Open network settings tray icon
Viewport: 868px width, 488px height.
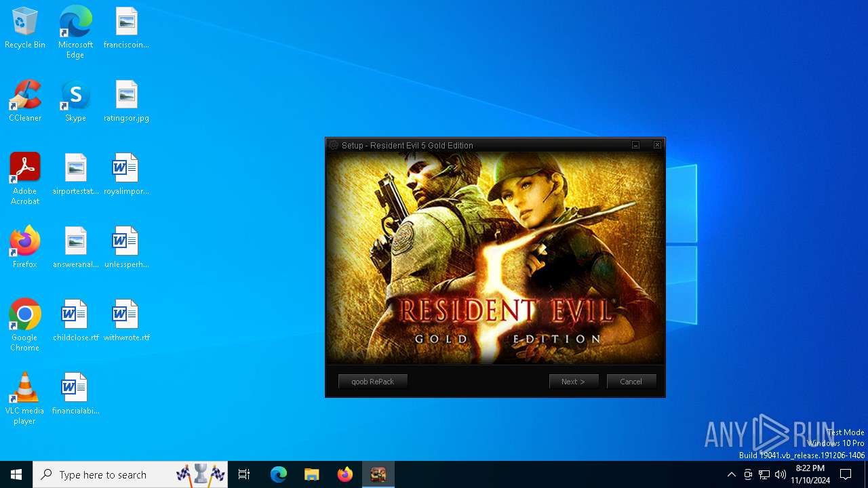point(764,474)
